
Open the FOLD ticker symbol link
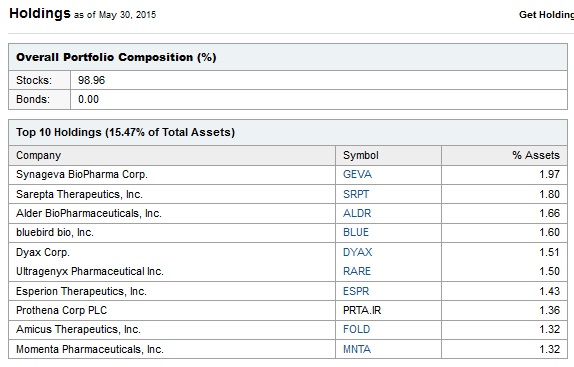[357, 329]
